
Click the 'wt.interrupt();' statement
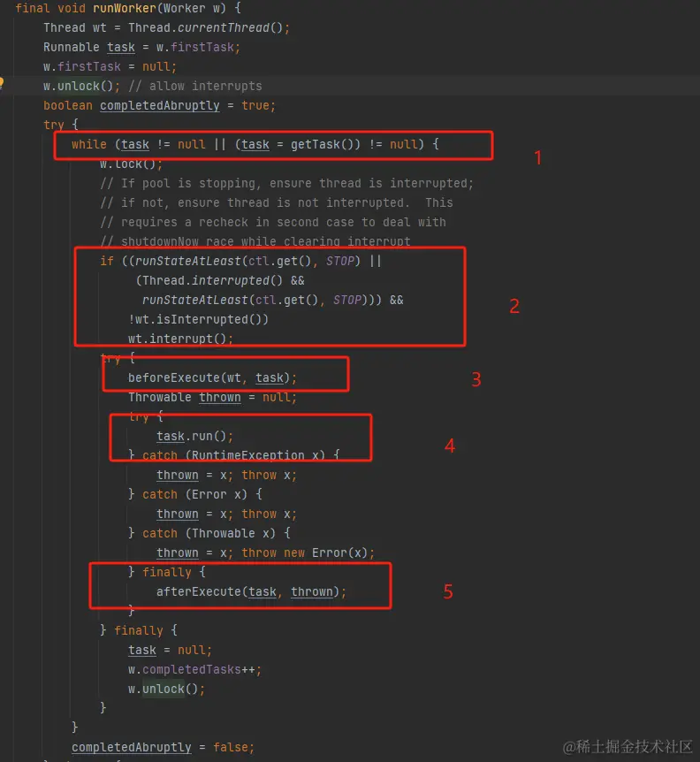180,339
